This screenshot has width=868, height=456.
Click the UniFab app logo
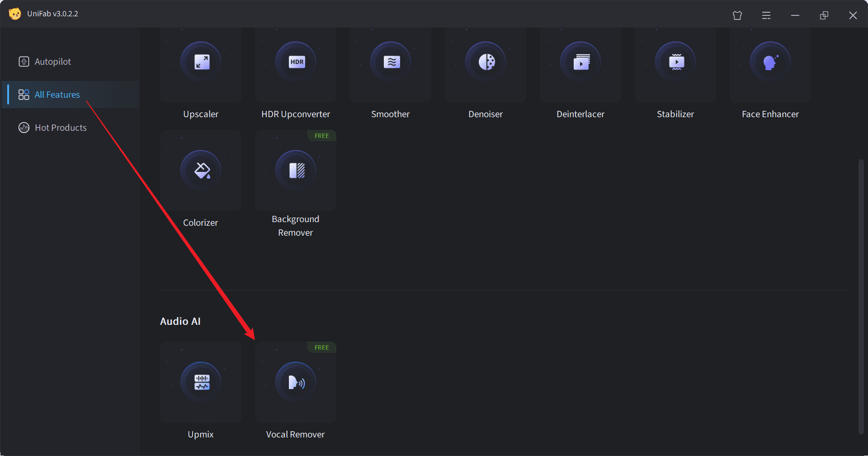(15, 14)
